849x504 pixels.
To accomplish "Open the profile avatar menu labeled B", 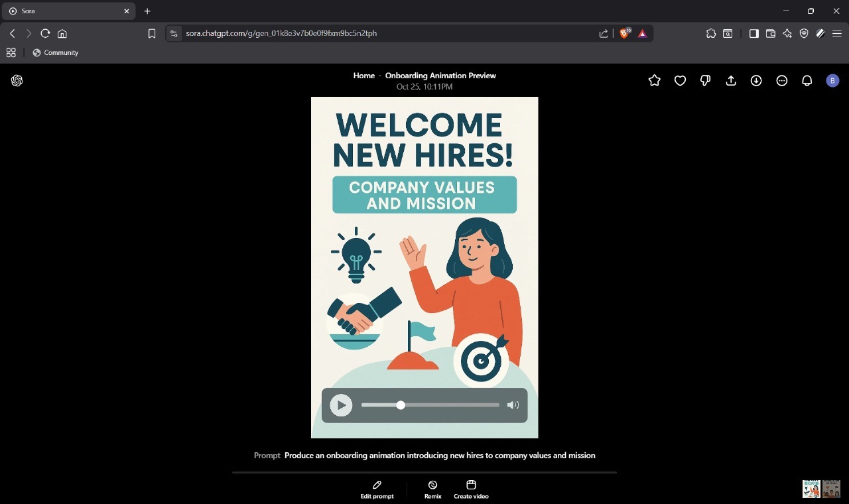I will [x=832, y=80].
